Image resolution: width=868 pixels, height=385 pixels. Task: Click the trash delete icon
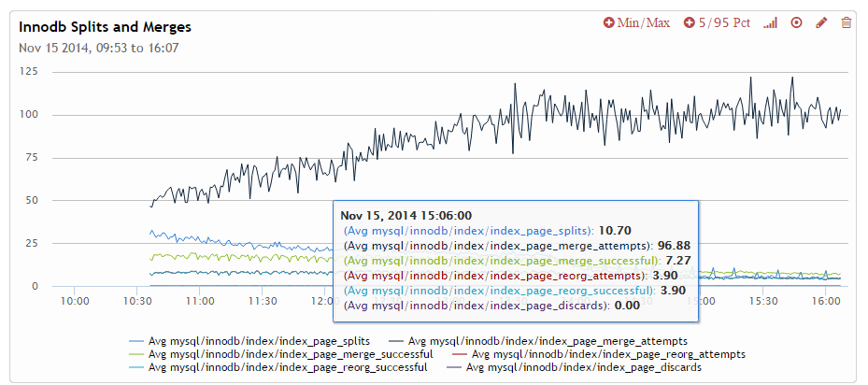[x=847, y=22]
